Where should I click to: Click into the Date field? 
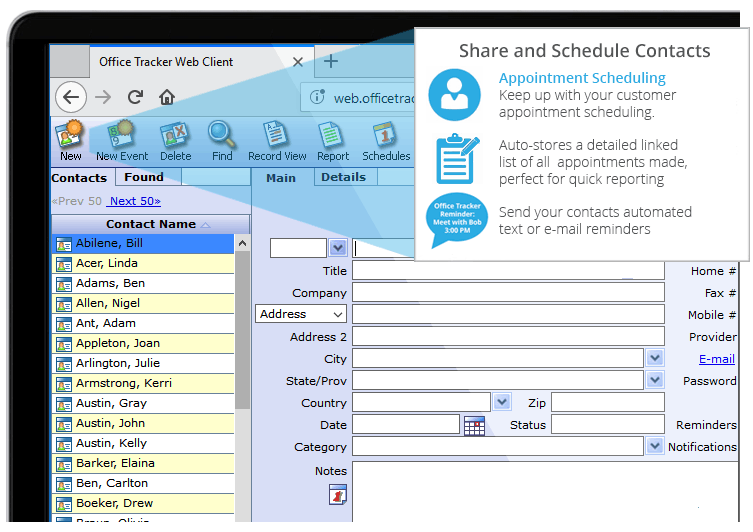point(406,424)
